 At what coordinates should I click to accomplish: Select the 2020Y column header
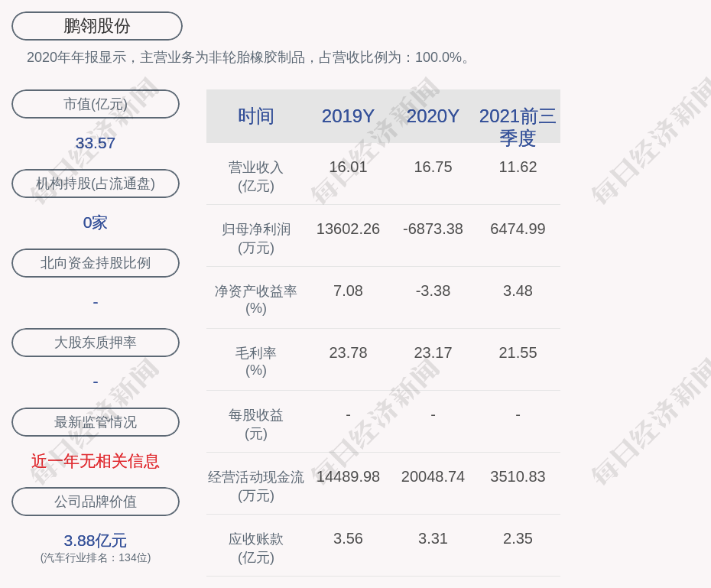433,116
